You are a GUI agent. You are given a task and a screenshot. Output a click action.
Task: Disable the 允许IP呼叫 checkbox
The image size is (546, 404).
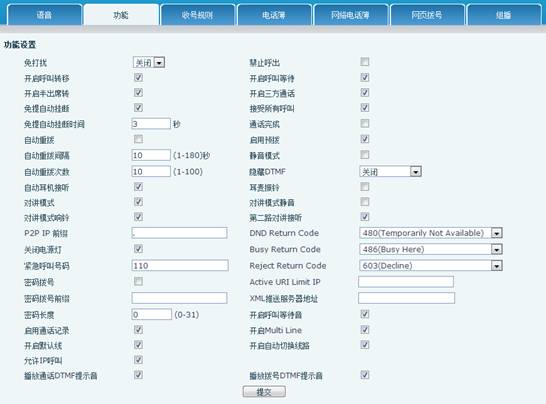138,360
